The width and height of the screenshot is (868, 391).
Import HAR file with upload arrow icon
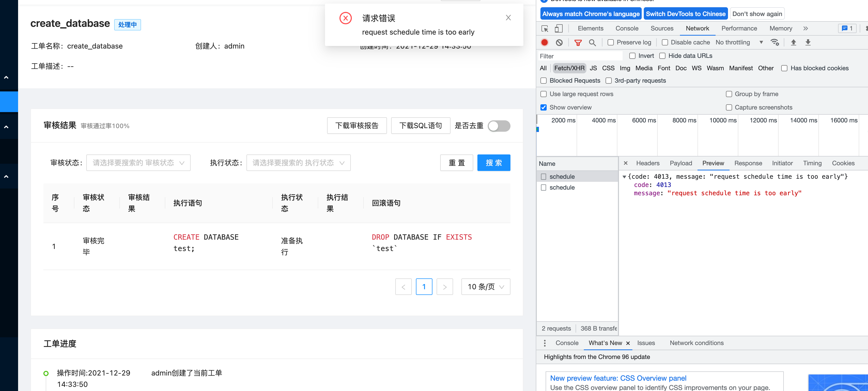pyautogui.click(x=794, y=42)
